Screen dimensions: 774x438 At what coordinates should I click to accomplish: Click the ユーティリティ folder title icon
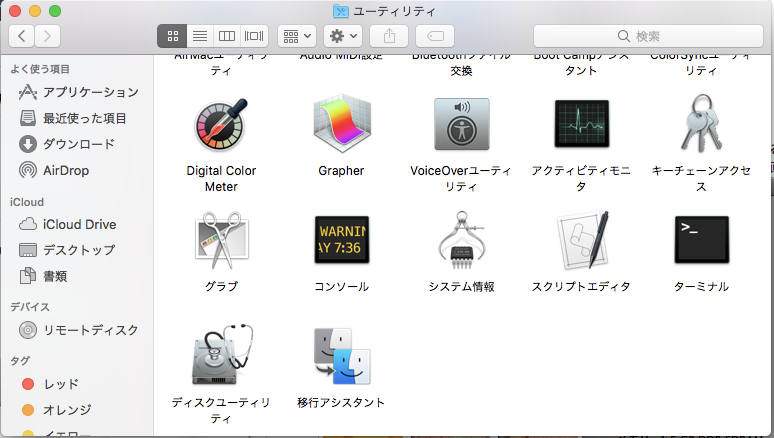point(341,11)
